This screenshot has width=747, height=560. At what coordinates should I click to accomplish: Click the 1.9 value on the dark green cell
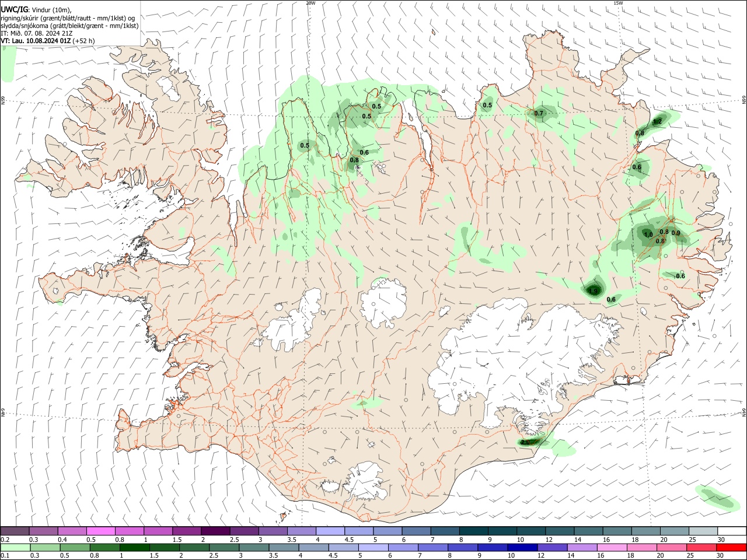[x=594, y=291]
